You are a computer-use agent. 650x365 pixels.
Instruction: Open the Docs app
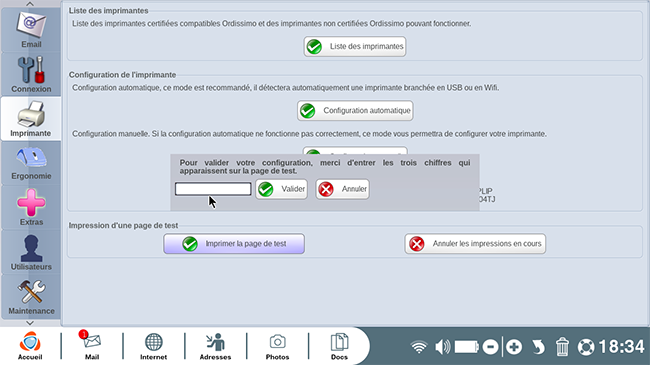(339, 346)
